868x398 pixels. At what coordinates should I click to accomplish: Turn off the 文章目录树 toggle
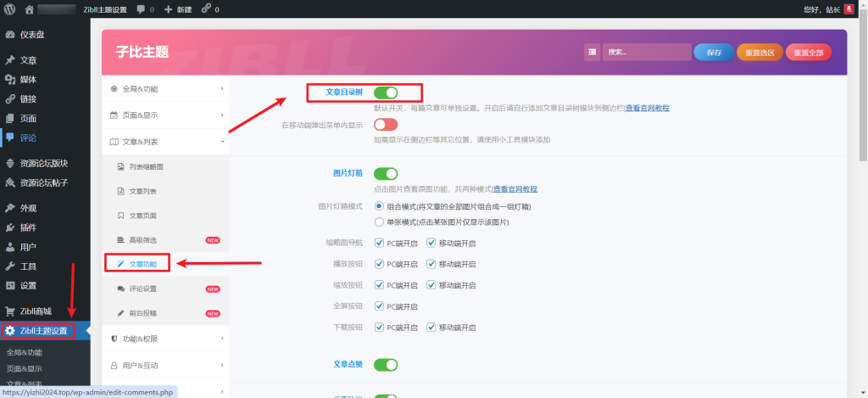[386, 92]
